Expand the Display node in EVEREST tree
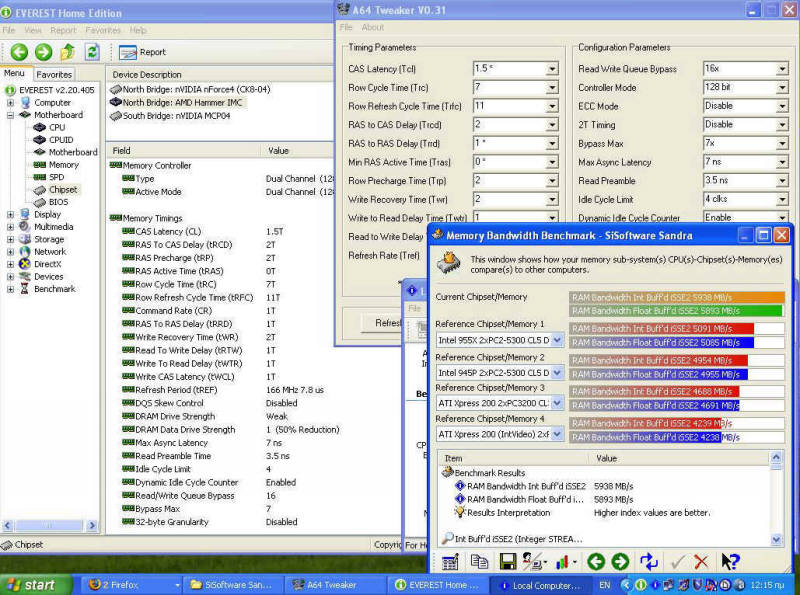This screenshot has width=800, height=595. [x=10, y=214]
